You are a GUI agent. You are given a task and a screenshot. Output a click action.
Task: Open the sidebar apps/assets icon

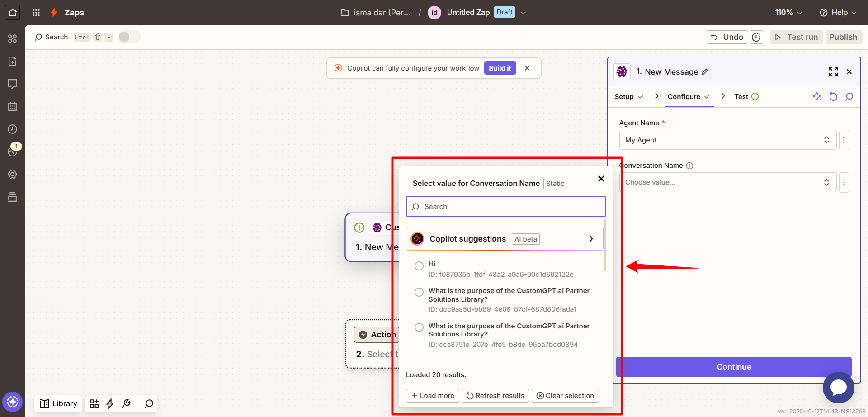(12, 39)
